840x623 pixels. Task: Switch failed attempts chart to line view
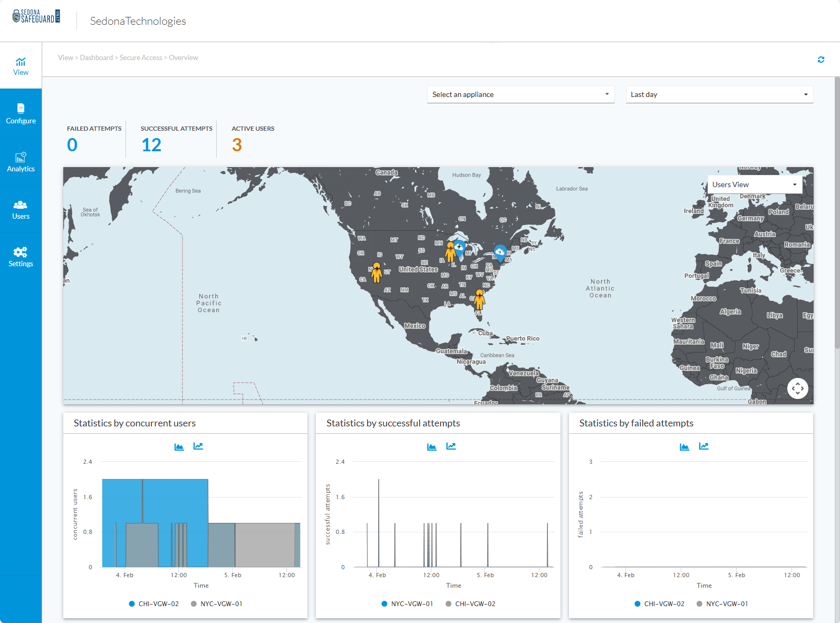click(703, 446)
